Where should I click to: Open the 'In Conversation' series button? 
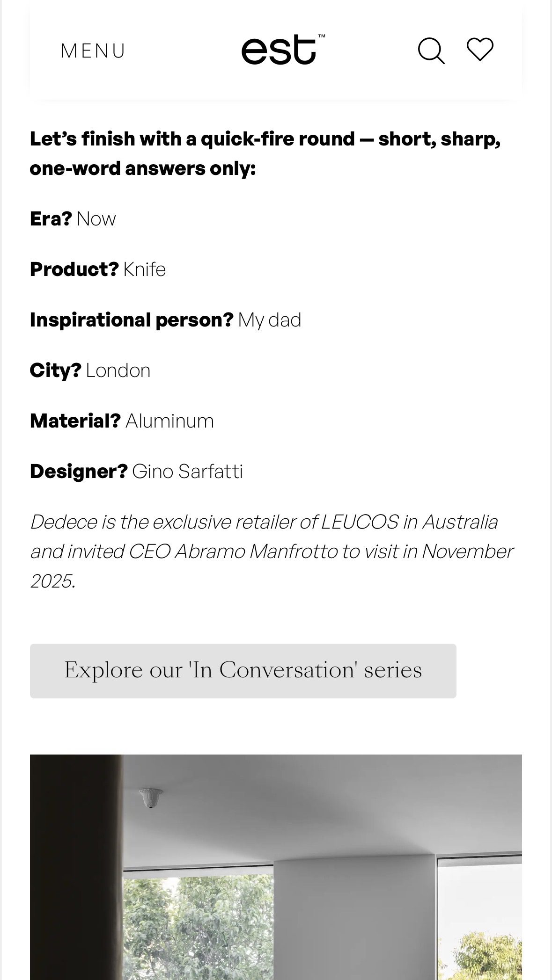[243, 670]
